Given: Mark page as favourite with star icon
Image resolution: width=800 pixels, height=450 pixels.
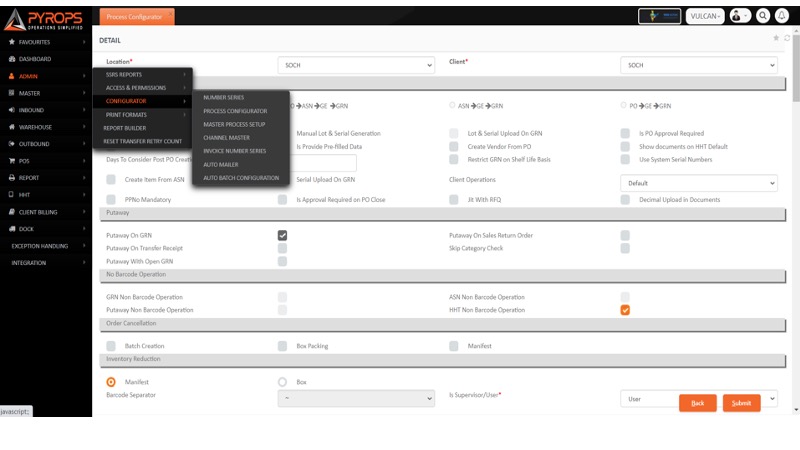Looking at the screenshot, I should click(x=776, y=38).
